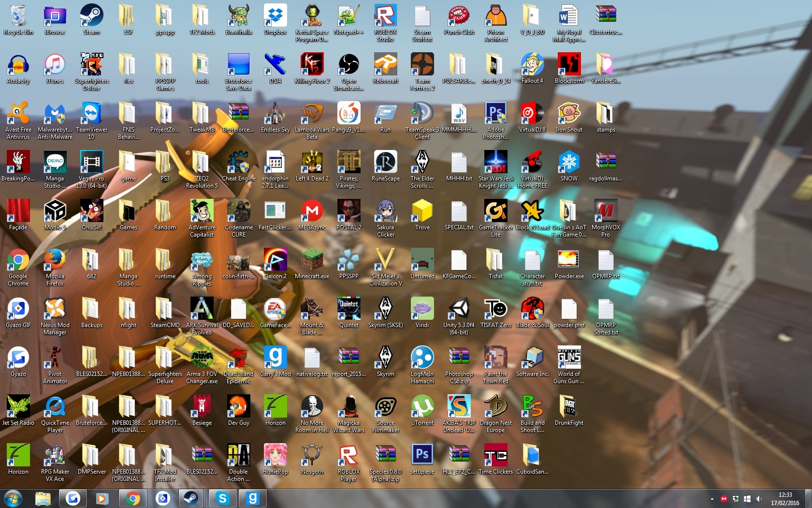Click the Steam icon in the taskbar
This screenshot has height=508, width=812.
coord(191,498)
